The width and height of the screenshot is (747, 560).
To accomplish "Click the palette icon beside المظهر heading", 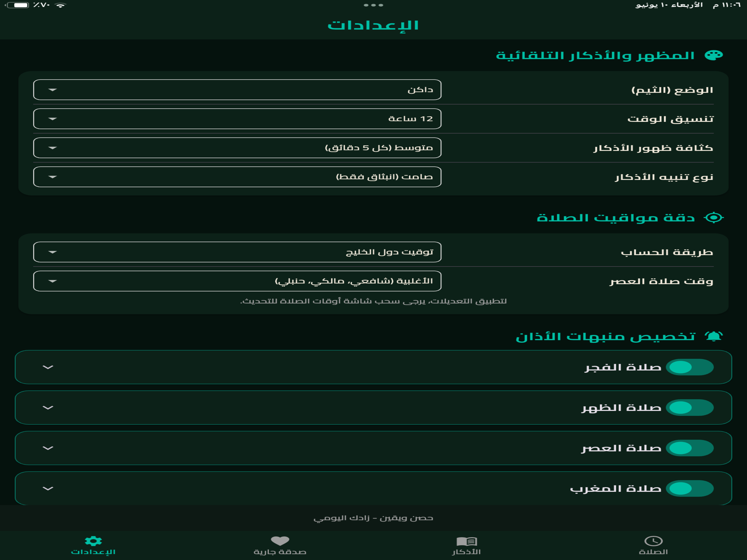I will tap(714, 55).
